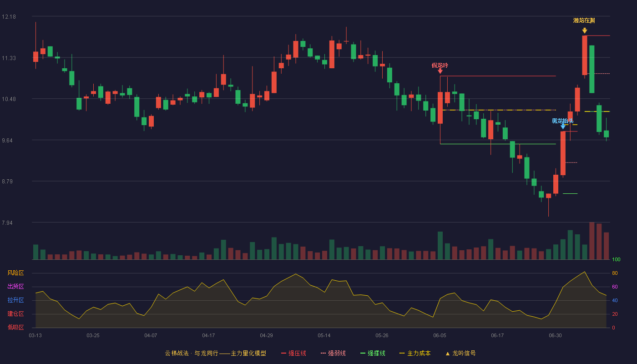
Task: Click the 60 indicator scale value
Action: click(615, 287)
